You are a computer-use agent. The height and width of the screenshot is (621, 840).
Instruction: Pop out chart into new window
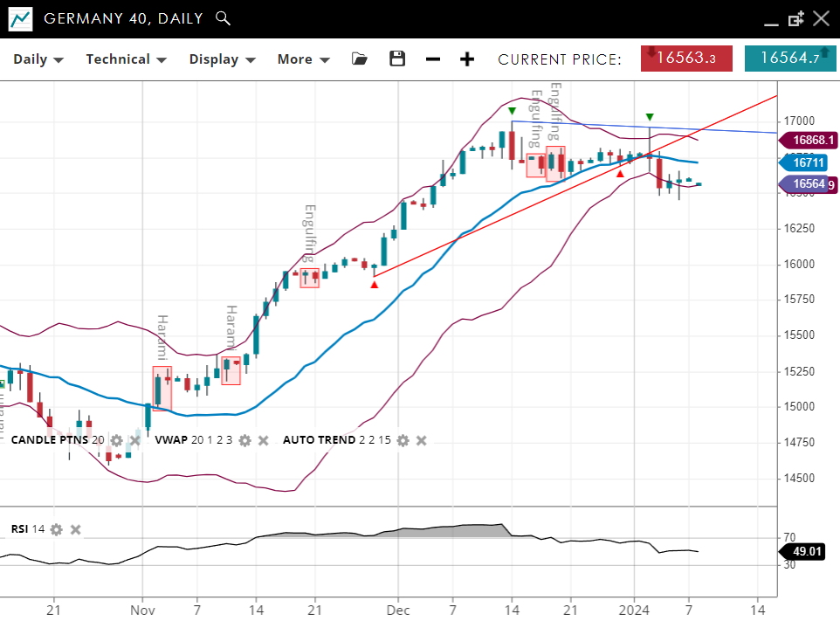795,19
